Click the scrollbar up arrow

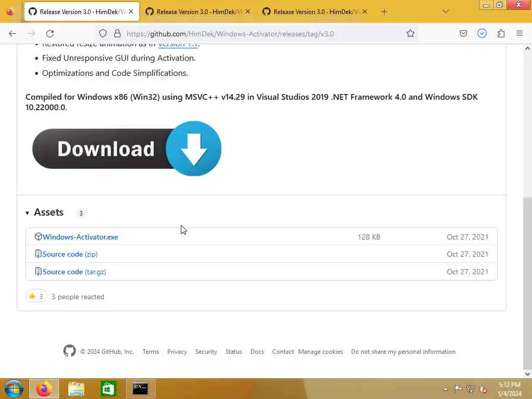point(527,48)
